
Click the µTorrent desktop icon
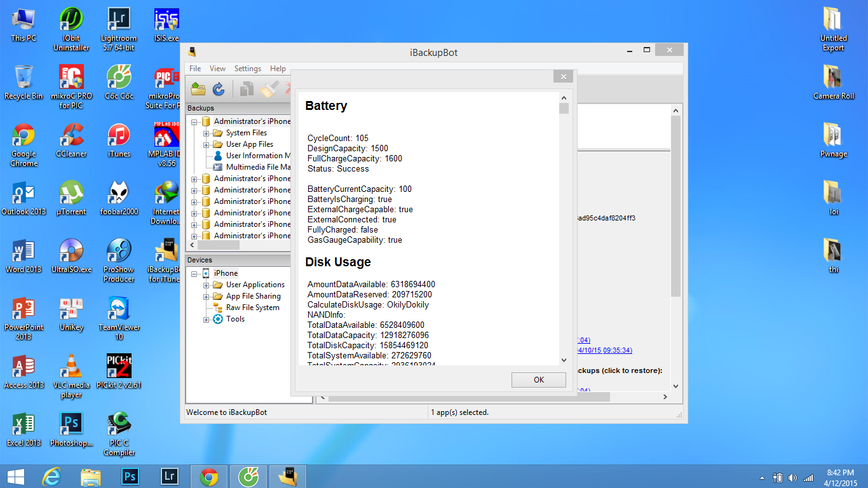click(x=71, y=198)
